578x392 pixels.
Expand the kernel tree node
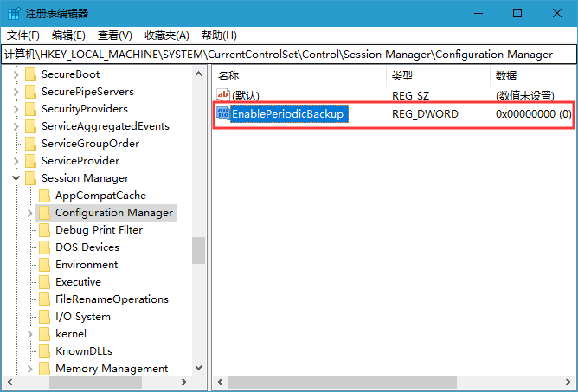pyautogui.click(x=30, y=334)
